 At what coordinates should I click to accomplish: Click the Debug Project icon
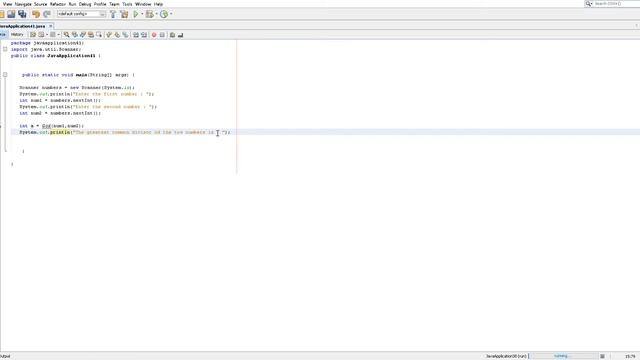[150, 14]
